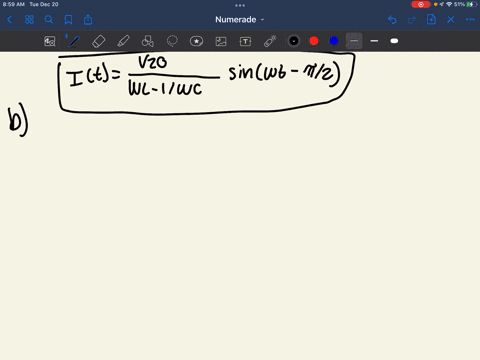The image size is (480, 360).
Task: Select the Pen tool
Action: [74, 41]
